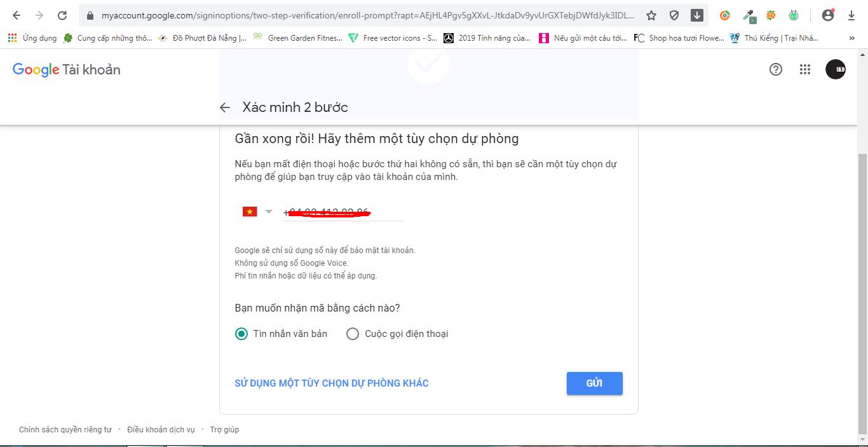Click the GỬI send button
The image size is (868, 447).
[x=594, y=383]
